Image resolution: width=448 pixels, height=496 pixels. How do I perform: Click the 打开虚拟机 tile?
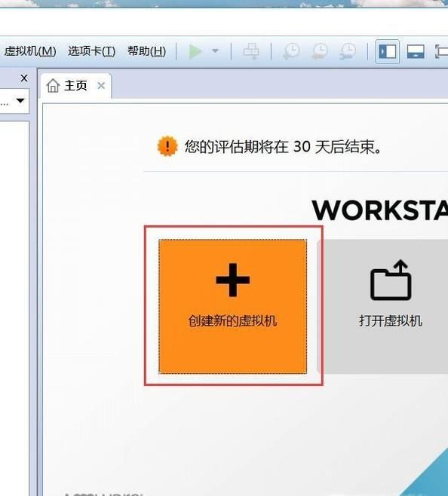[x=383, y=307]
